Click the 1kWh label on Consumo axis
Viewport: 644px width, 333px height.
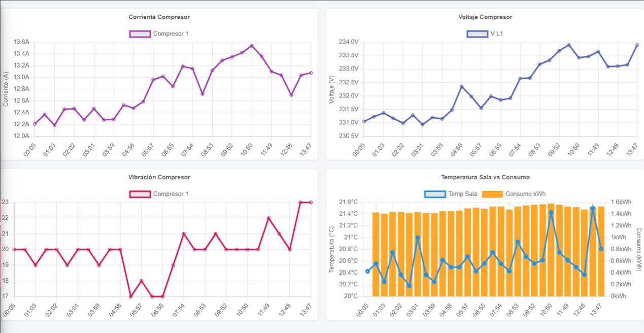pyautogui.click(x=618, y=238)
